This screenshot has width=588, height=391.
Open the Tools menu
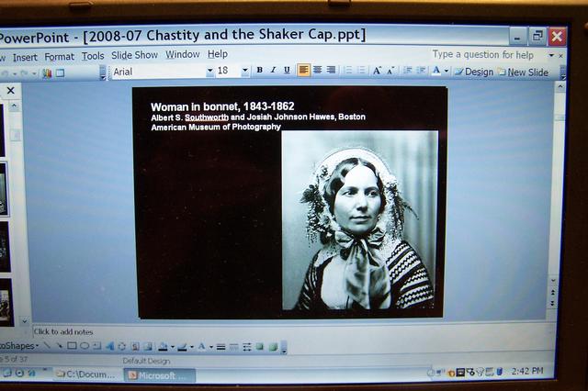click(93, 56)
